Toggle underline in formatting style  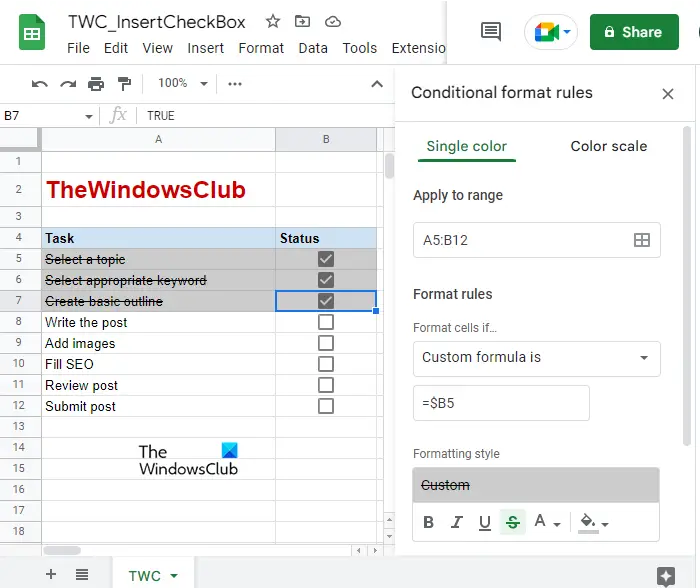pyautogui.click(x=484, y=522)
